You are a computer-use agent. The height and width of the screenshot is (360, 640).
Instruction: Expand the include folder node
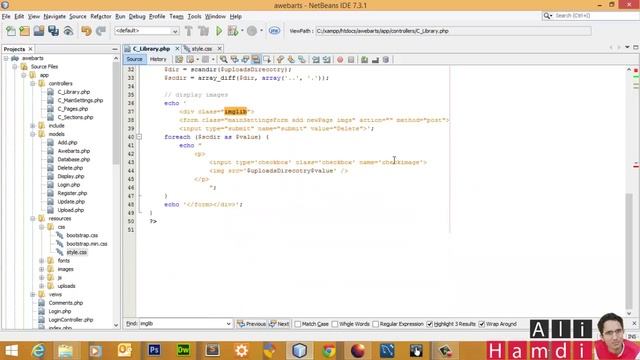click(x=33, y=126)
